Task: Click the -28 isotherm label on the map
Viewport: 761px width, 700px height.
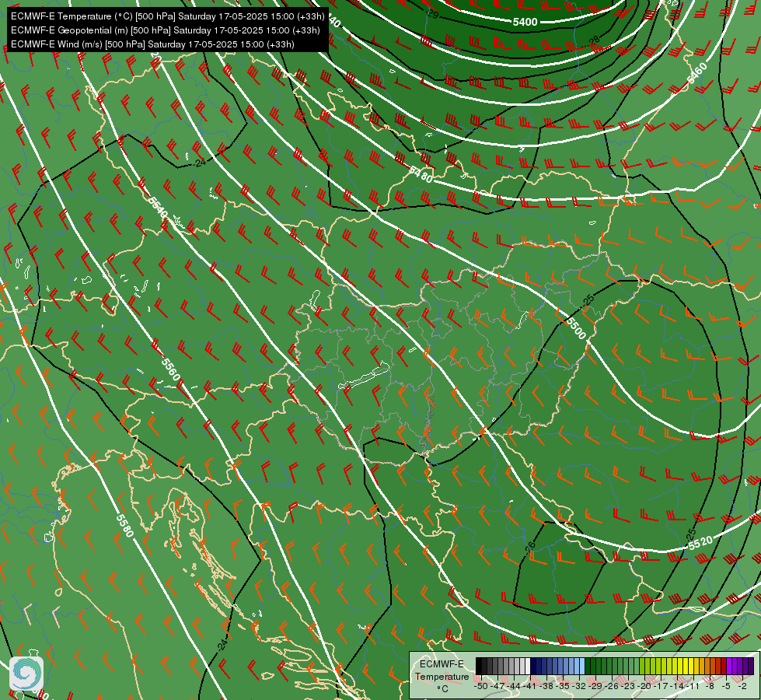Action: pos(594,40)
